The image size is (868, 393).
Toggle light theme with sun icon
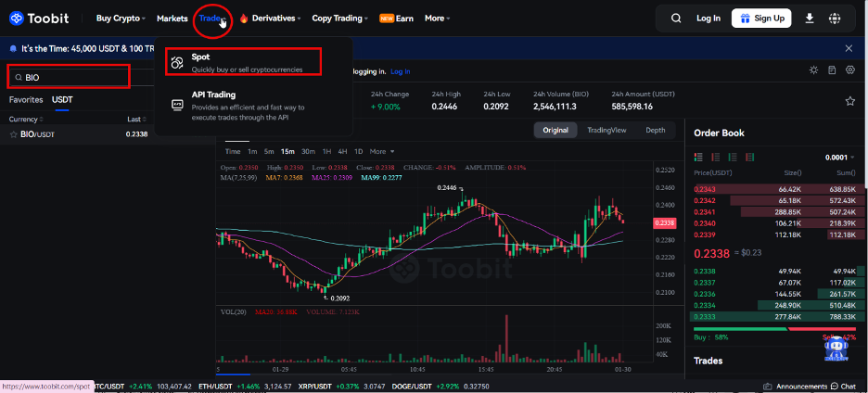(x=814, y=70)
